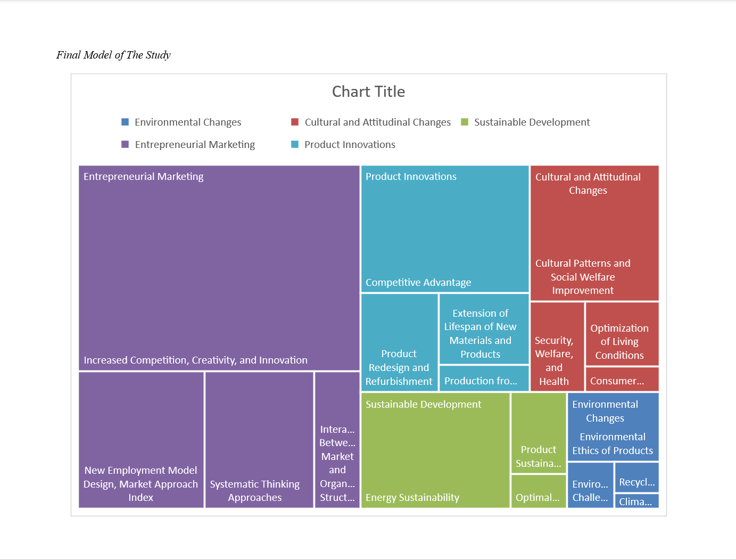
Task: Select the truncated "Clima..." blue tile
Action: point(636,501)
